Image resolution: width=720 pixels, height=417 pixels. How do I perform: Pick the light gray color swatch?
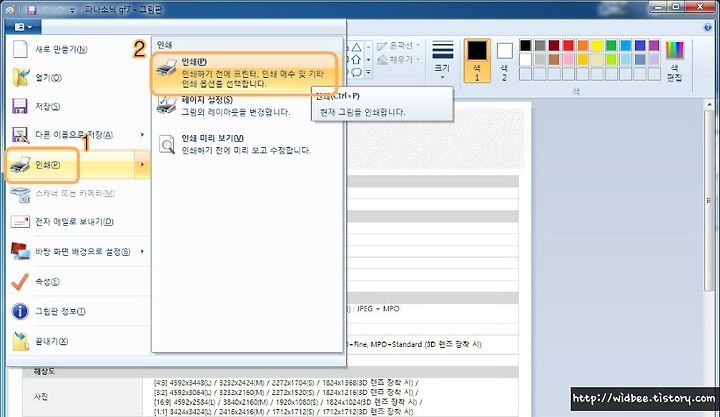point(540,59)
